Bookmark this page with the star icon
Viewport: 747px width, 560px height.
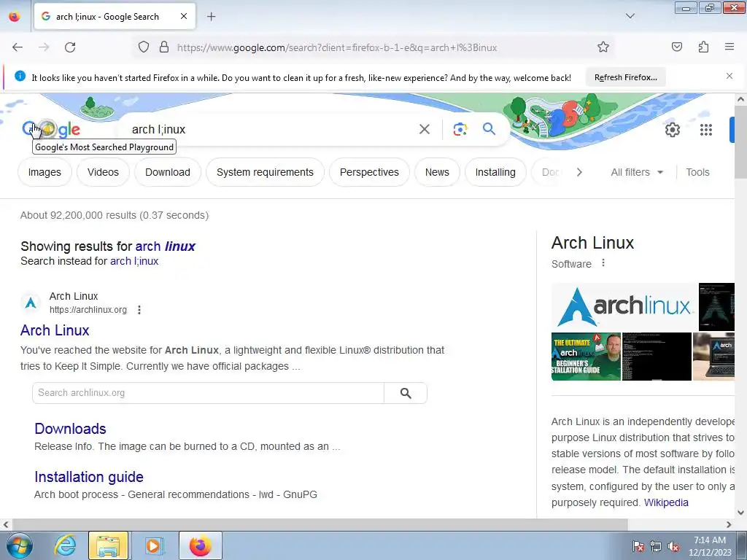tap(603, 47)
